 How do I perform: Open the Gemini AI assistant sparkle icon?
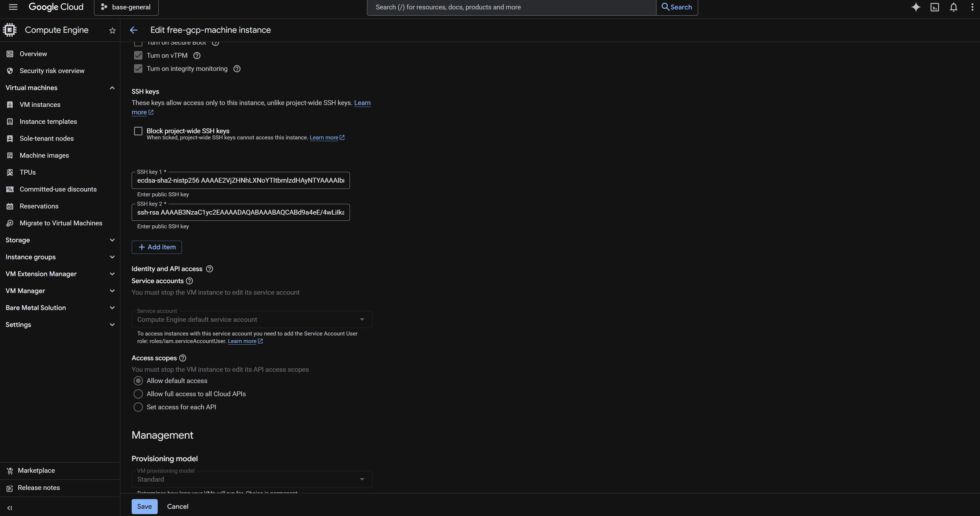click(x=916, y=7)
